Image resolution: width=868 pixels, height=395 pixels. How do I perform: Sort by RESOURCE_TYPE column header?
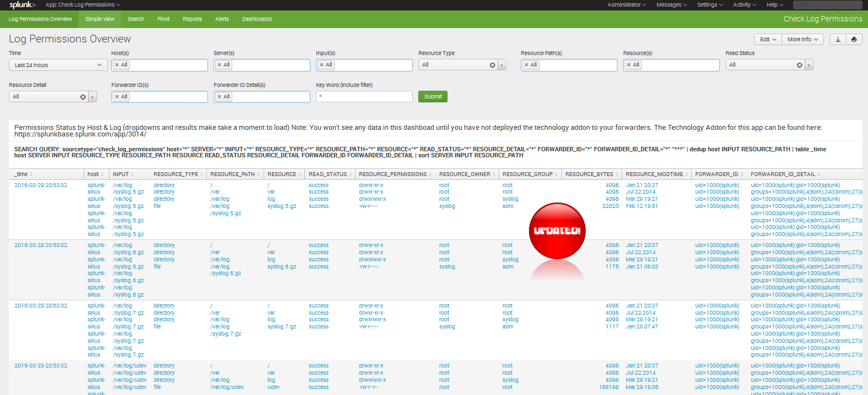(x=178, y=174)
